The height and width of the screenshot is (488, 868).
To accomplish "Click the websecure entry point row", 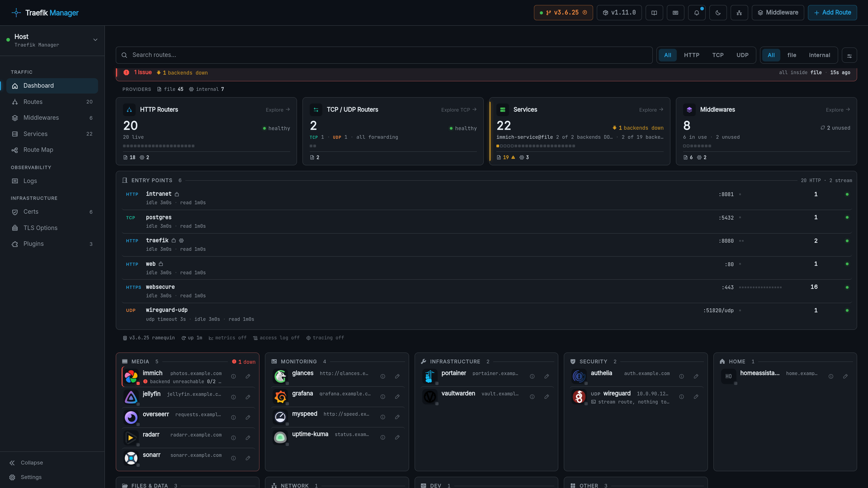I will point(486,291).
